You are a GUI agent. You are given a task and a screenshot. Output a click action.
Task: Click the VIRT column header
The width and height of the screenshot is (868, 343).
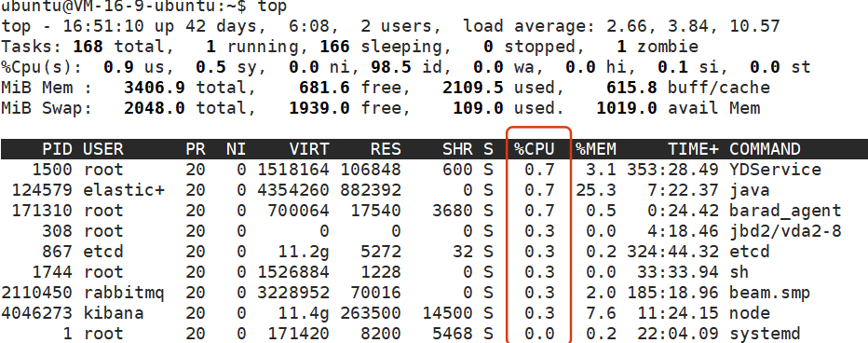click(308, 149)
